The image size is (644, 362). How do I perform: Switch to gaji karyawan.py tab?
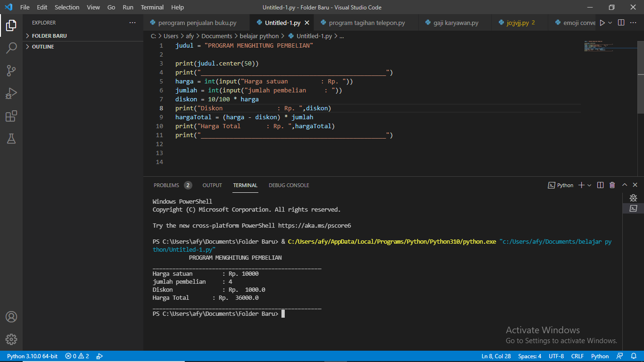[x=454, y=23]
